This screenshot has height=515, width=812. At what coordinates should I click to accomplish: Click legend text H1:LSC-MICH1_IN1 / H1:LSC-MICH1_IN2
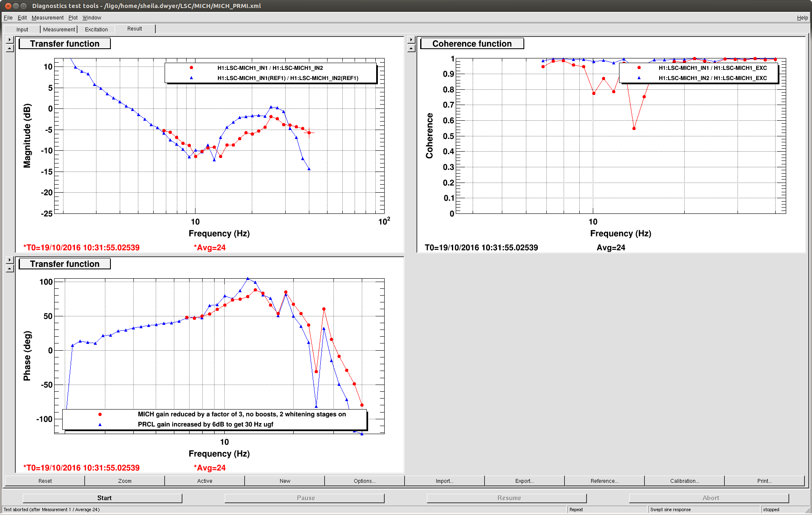[x=270, y=68]
